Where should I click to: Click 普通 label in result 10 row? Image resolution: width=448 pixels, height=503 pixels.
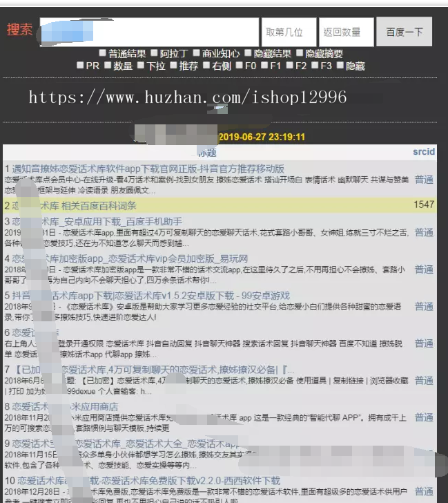click(x=424, y=491)
